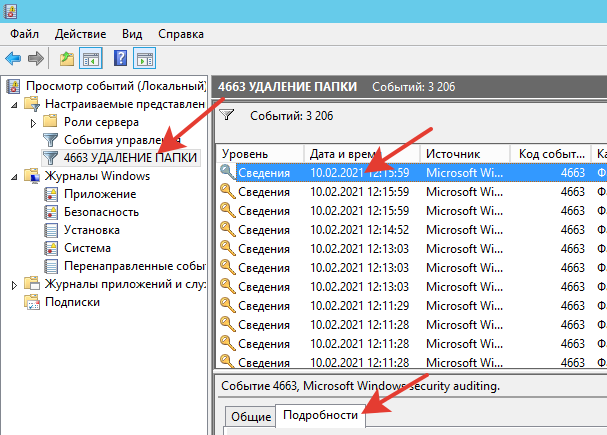Click the Просмотр событий root icon
The width and height of the screenshot is (607, 435).
click(13, 86)
